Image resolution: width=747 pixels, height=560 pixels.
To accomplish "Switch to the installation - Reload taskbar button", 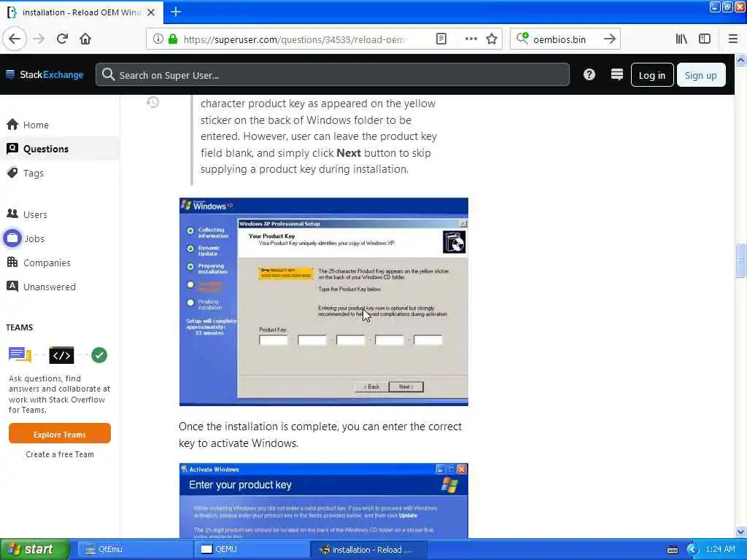I will click(x=368, y=550).
